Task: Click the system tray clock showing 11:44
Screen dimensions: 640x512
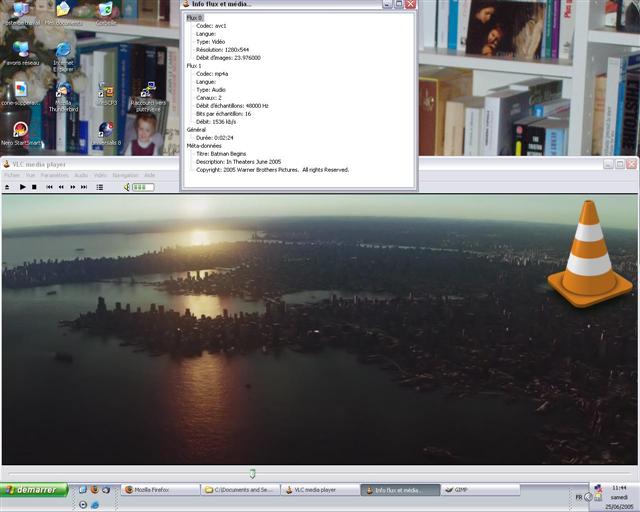Action: tap(619, 488)
